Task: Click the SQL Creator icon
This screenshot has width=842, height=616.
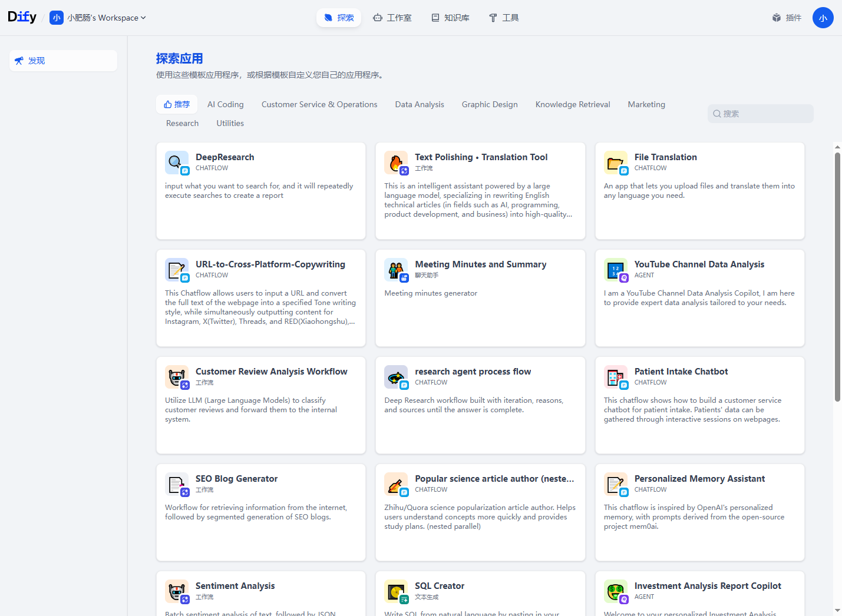Action: 396,591
